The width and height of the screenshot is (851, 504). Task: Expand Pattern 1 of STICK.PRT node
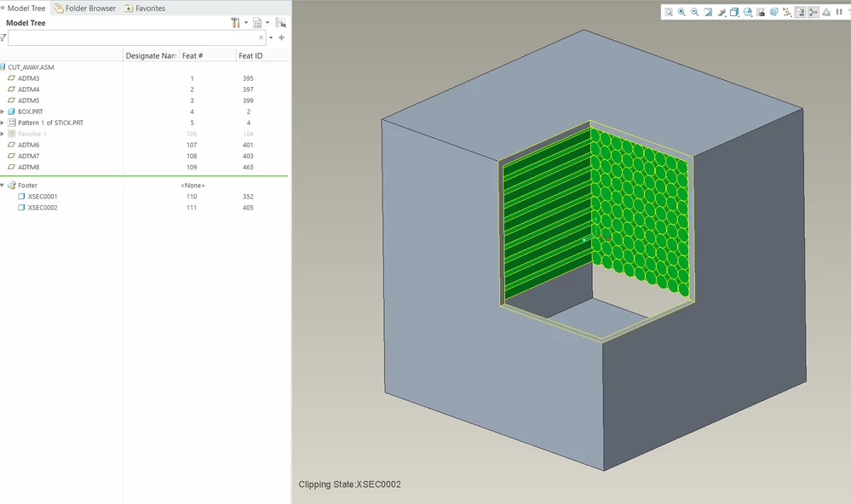tap(3, 123)
